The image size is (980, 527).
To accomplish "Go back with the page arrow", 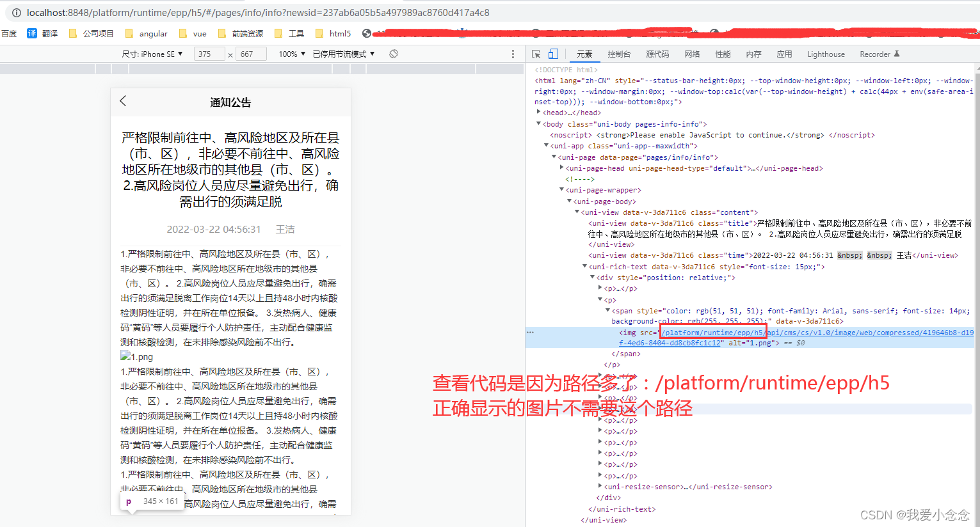I will [x=124, y=101].
